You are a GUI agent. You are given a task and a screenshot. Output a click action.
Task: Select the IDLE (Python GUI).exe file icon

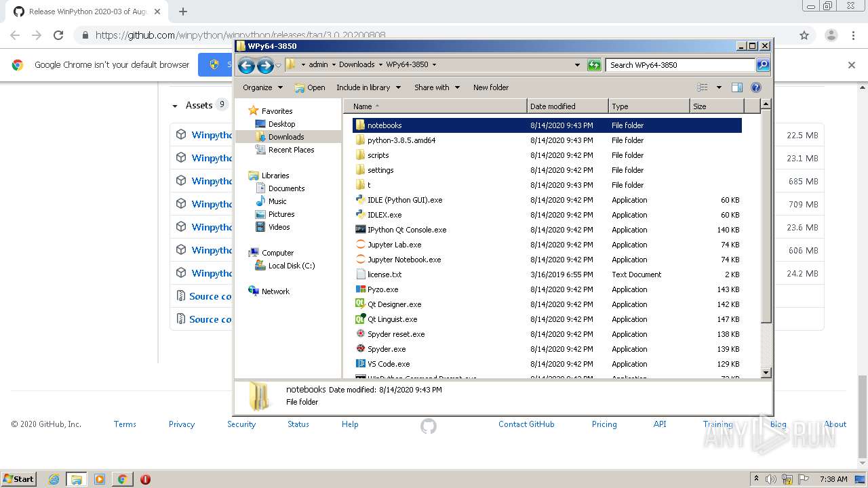tap(361, 200)
